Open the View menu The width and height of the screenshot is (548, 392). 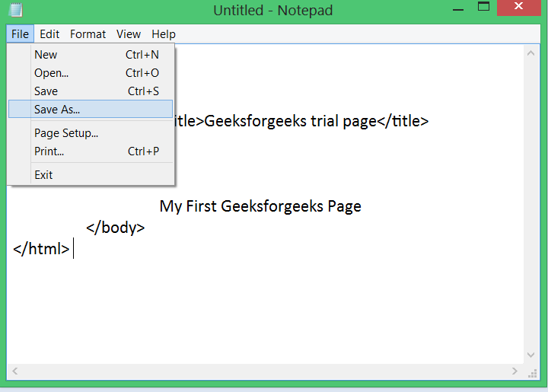pos(129,34)
